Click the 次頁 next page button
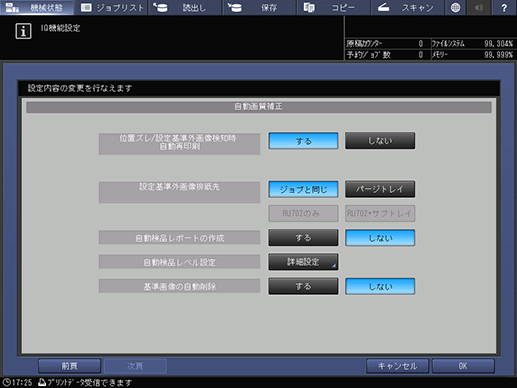 (135, 366)
